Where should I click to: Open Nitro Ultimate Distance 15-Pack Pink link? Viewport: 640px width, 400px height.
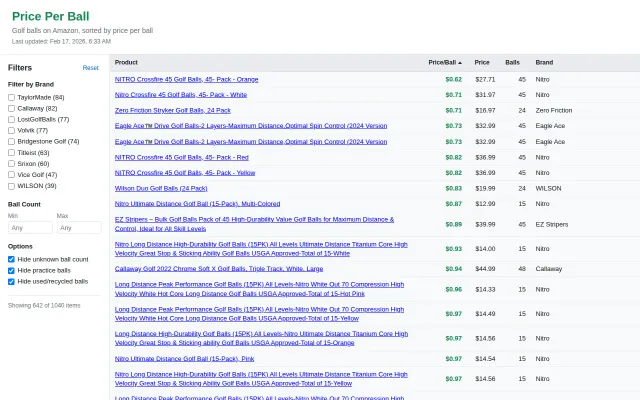(184, 359)
